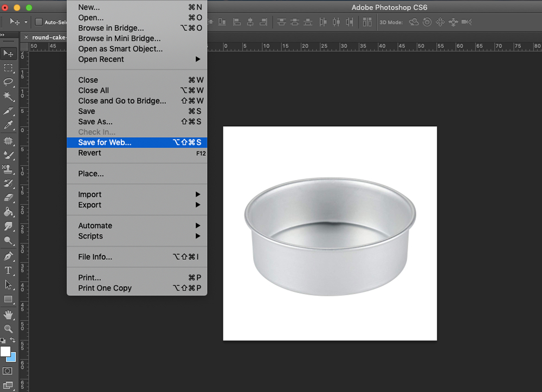Select the Eraser tool
Image resolution: width=542 pixels, height=392 pixels.
8,198
